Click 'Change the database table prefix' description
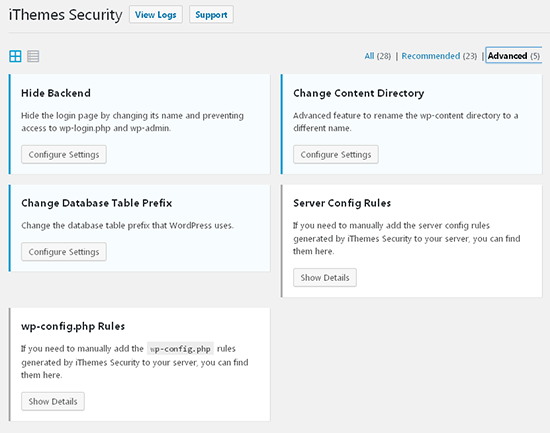 tap(127, 225)
